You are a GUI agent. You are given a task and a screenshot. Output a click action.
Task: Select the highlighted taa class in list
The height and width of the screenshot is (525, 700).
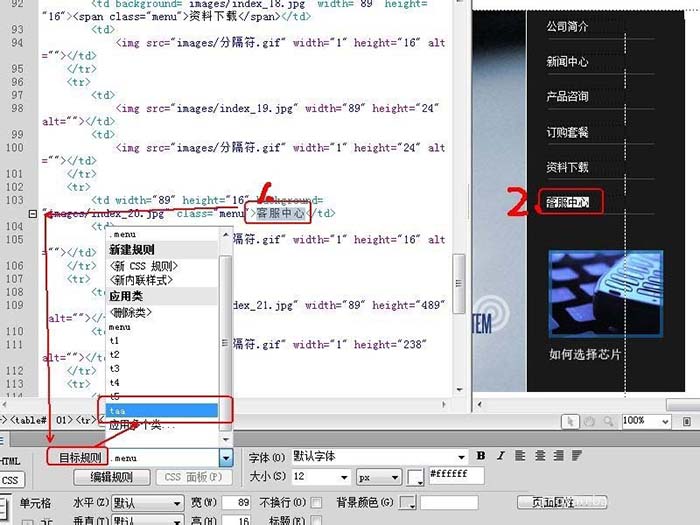coord(162,410)
